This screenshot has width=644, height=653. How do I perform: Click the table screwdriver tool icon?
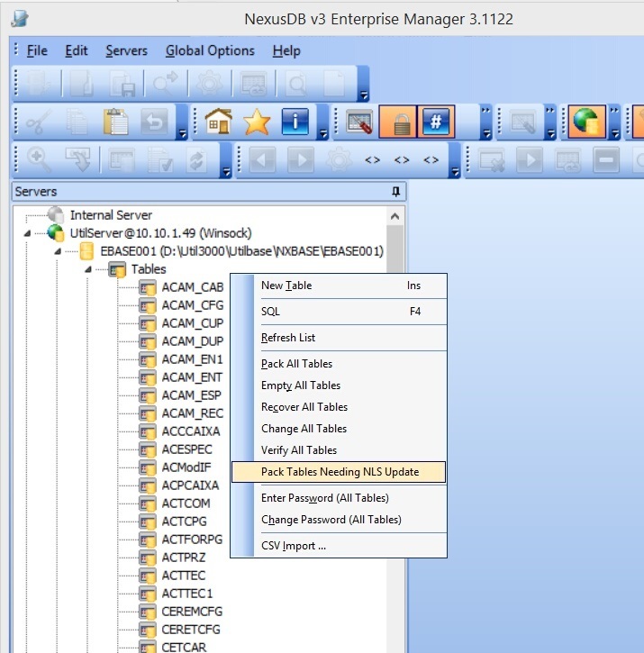point(359,122)
